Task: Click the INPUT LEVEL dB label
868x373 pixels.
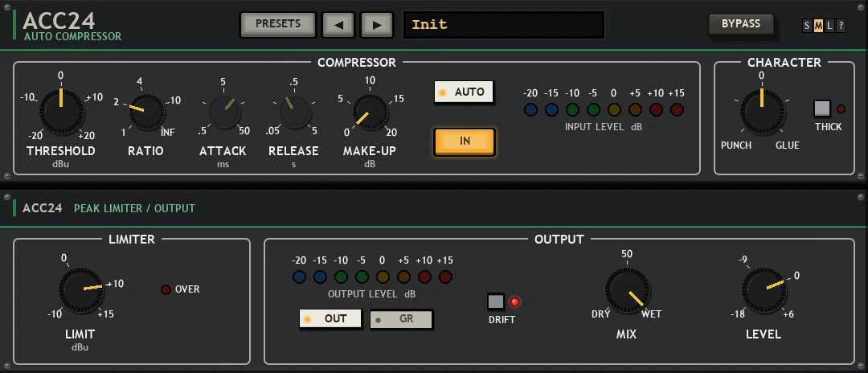Action: [x=604, y=127]
